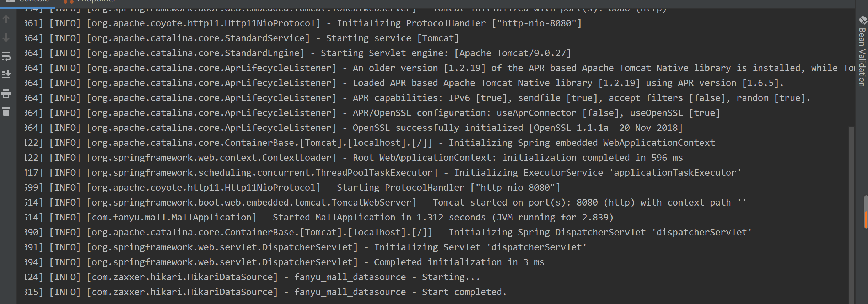Switch to the Console tab
This screenshot has width=868, height=304.
(34, 1)
